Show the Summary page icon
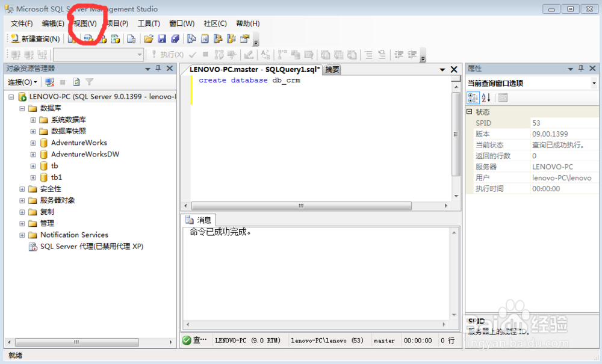Screen dimensions: 602x364 (205, 39)
